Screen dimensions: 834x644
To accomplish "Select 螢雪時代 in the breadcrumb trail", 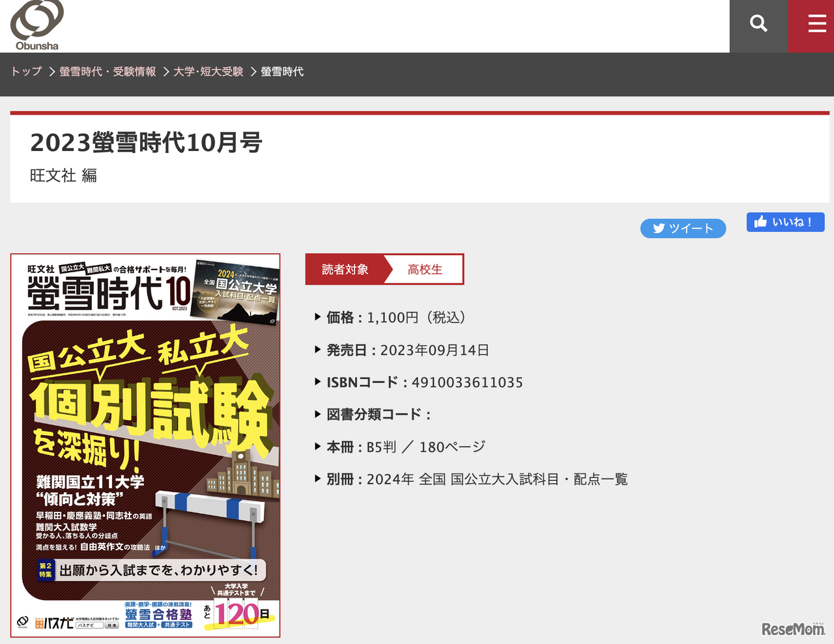I will click(x=283, y=72).
